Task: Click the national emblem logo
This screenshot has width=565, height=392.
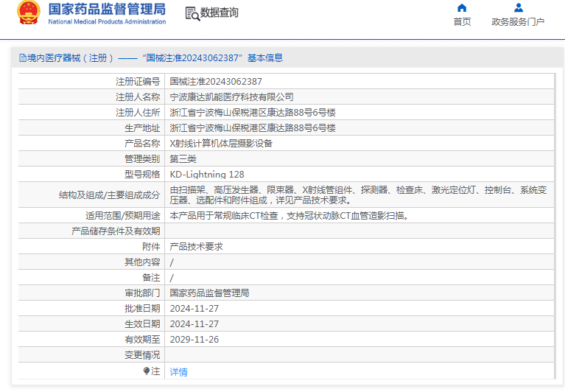Action: 29,13
